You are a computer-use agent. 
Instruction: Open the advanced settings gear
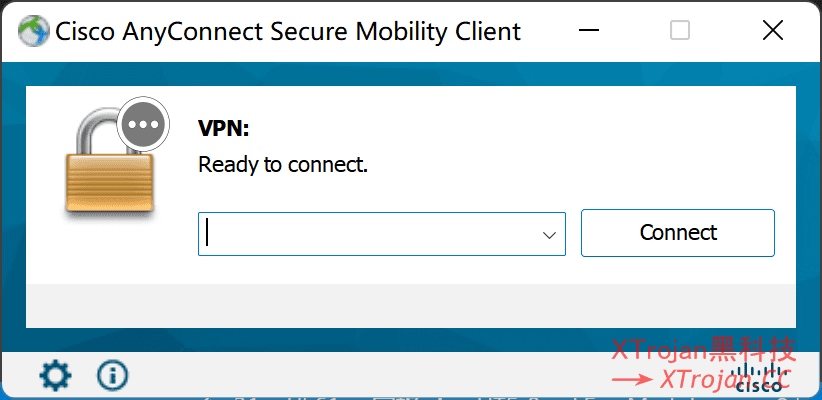tap(55, 375)
